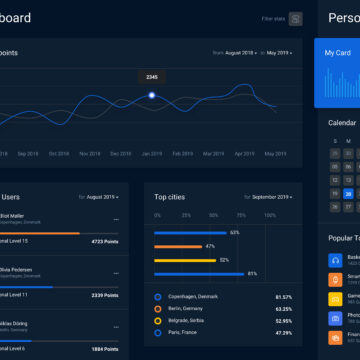Image resolution: width=360 pixels, height=360 pixels.
Task: Open the orange finance task icon at bottom
Action: (x=335, y=338)
